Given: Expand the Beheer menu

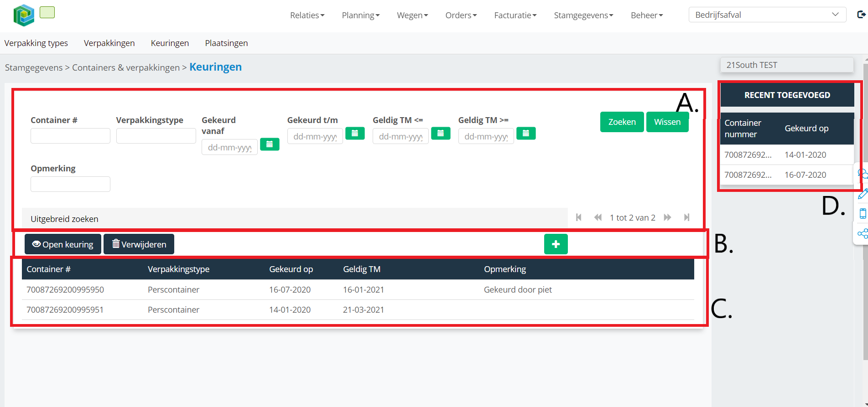Looking at the screenshot, I should coord(647,15).
